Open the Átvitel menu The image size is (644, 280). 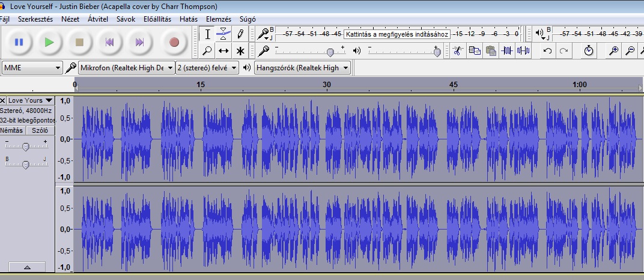(98, 19)
